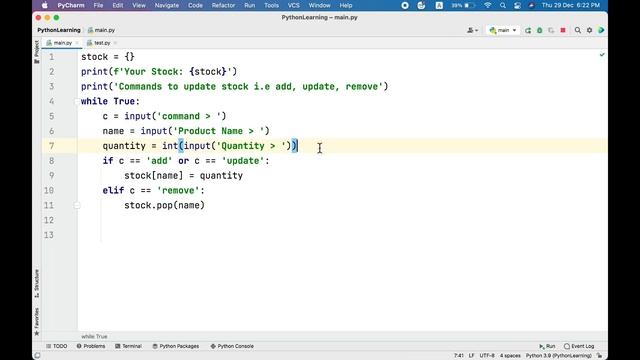Click on 'stock[name] = quantity' line 9

[x=183, y=176]
